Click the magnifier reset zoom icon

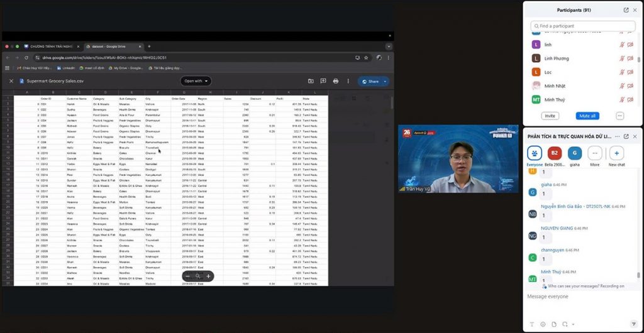[x=198, y=276]
